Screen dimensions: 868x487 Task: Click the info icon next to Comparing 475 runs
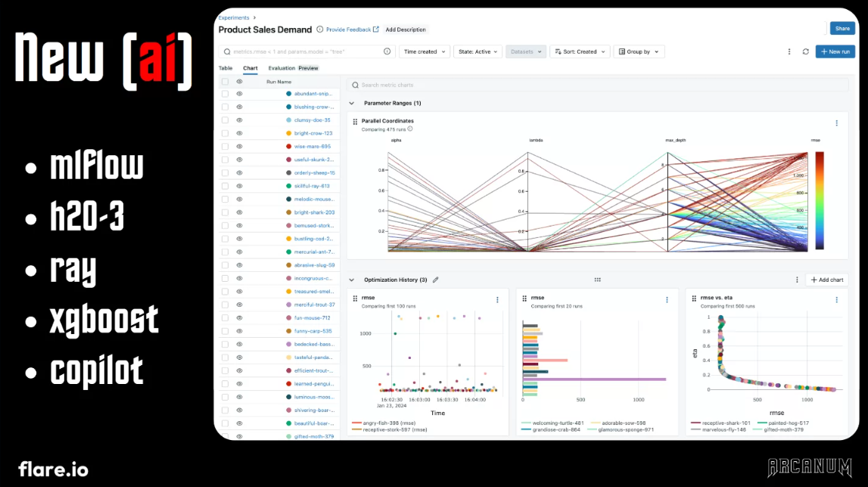click(x=410, y=129)
